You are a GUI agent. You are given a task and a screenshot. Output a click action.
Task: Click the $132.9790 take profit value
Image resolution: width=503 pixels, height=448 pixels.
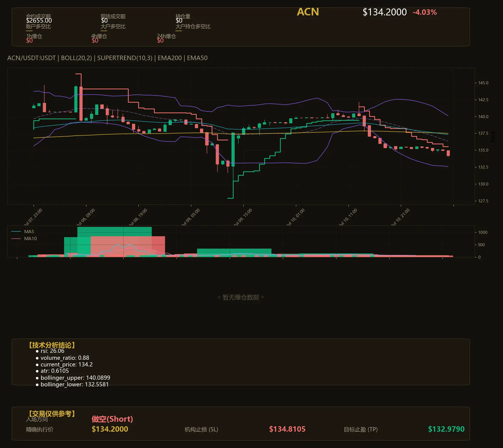click(446, 429)
